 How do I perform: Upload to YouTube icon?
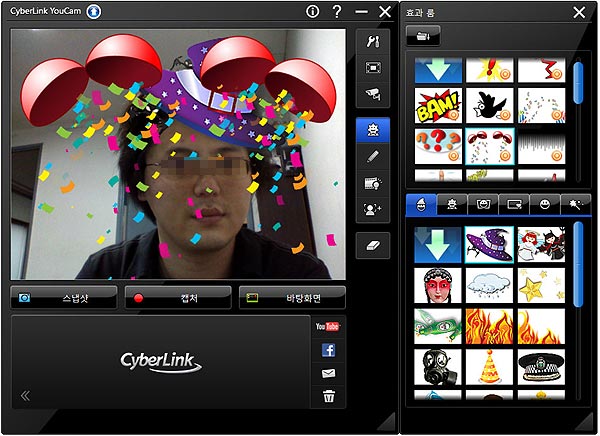328,327
